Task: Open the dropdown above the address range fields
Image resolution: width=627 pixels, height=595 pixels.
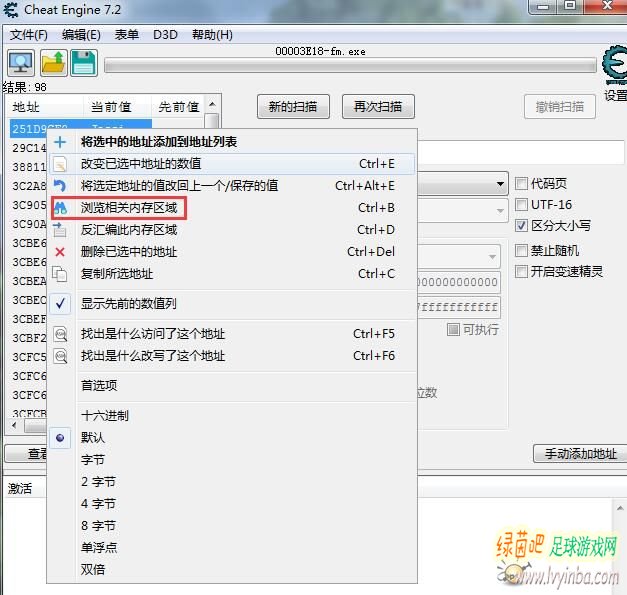Action: [x=492, y=257]
